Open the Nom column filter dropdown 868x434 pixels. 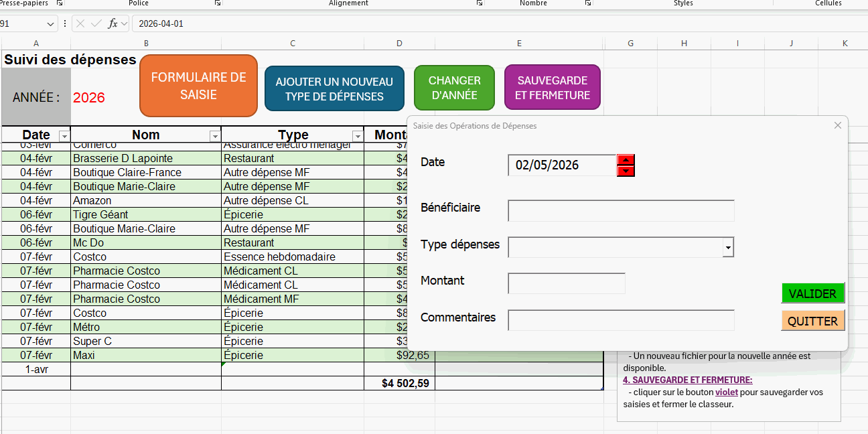[x=214, y=136]
